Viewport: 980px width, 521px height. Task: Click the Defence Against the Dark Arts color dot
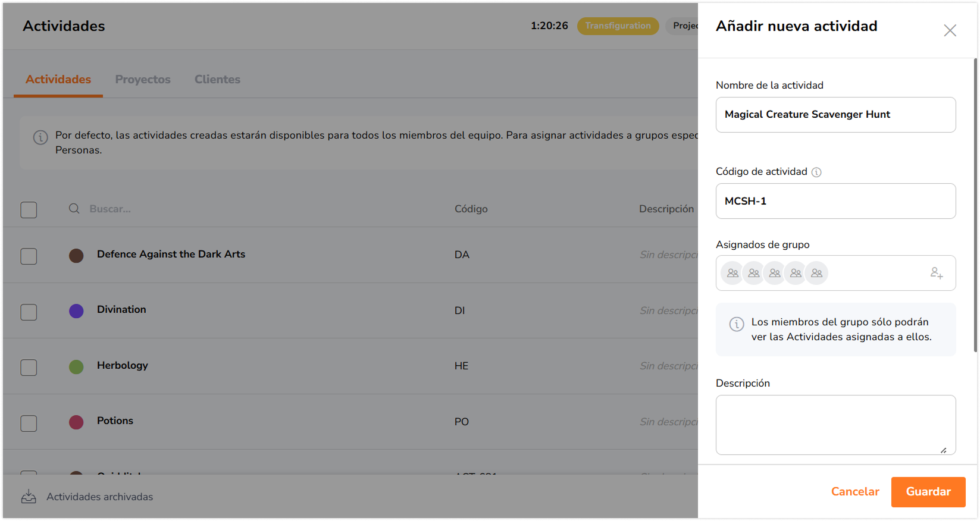coord(76,256)
